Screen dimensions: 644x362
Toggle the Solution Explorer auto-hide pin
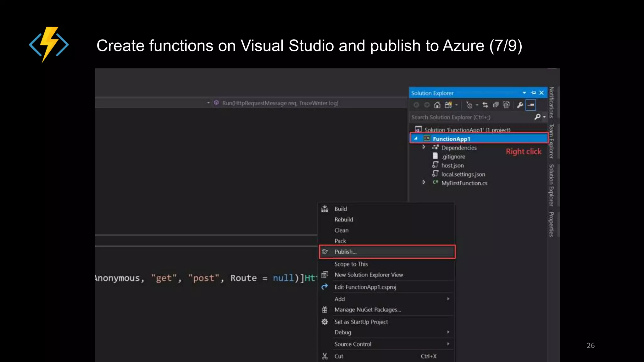coord(533,93)
